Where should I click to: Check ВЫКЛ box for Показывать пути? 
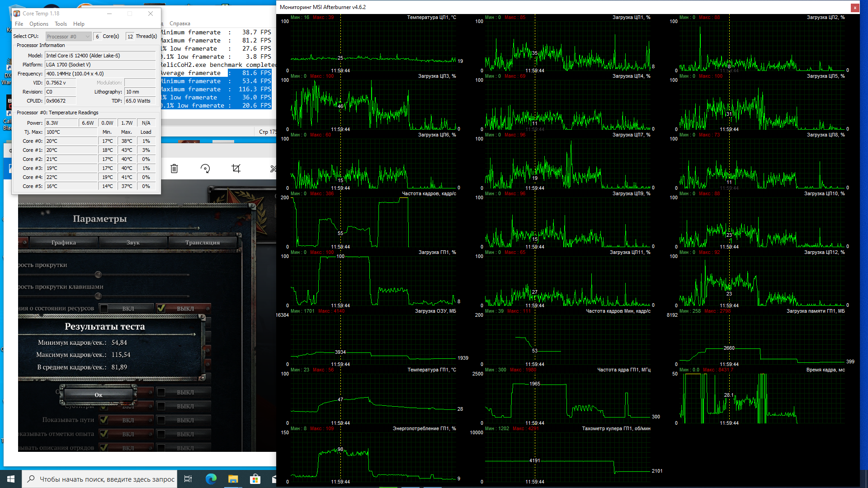(x=161, y=420)
